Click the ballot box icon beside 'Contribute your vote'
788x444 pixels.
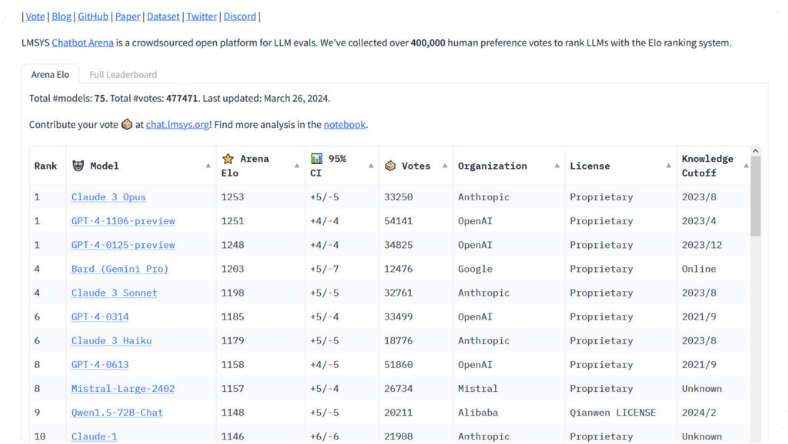[127, 124]
